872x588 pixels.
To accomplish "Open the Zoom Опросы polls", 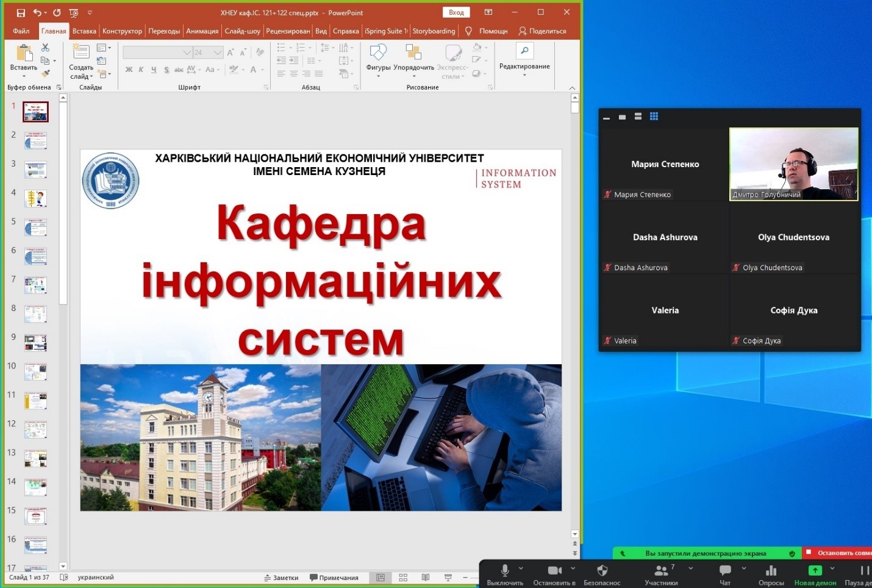I will [771, 574].
